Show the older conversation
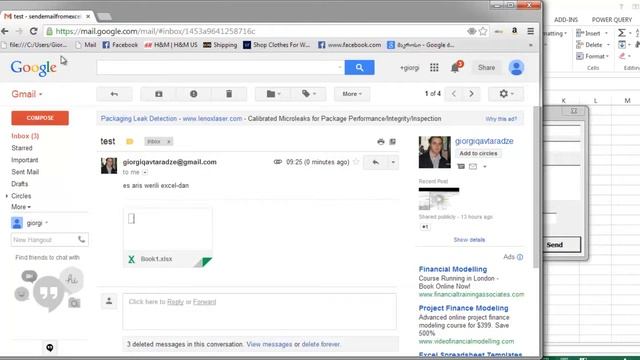640x360 pixels. coord(471,94)
